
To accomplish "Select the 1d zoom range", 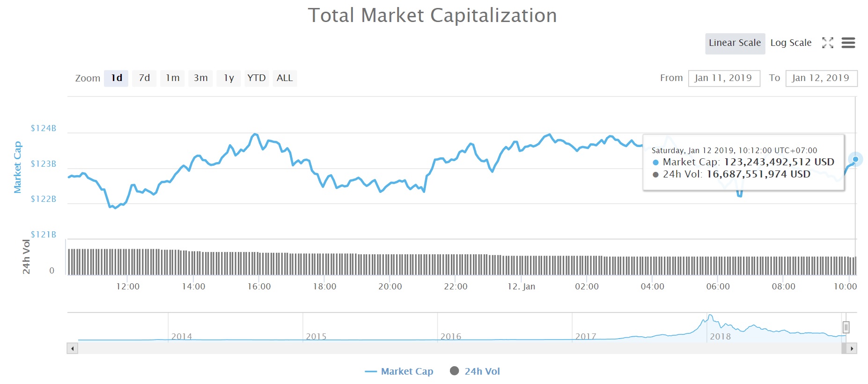I will coord(116,78).
